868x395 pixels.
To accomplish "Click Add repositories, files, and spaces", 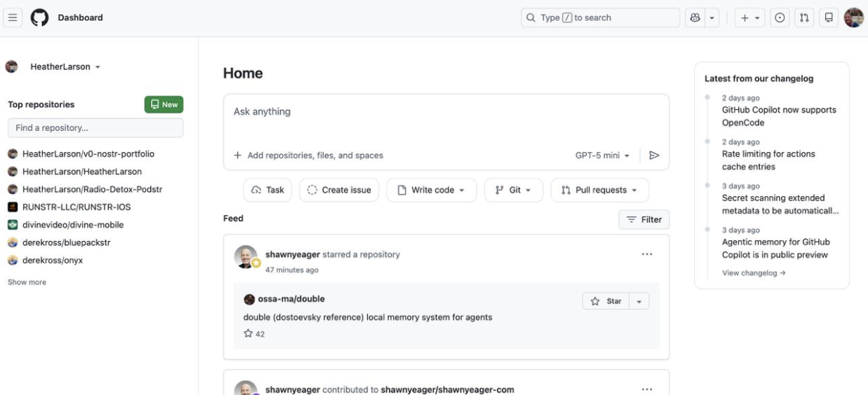I will pos(308,155).
